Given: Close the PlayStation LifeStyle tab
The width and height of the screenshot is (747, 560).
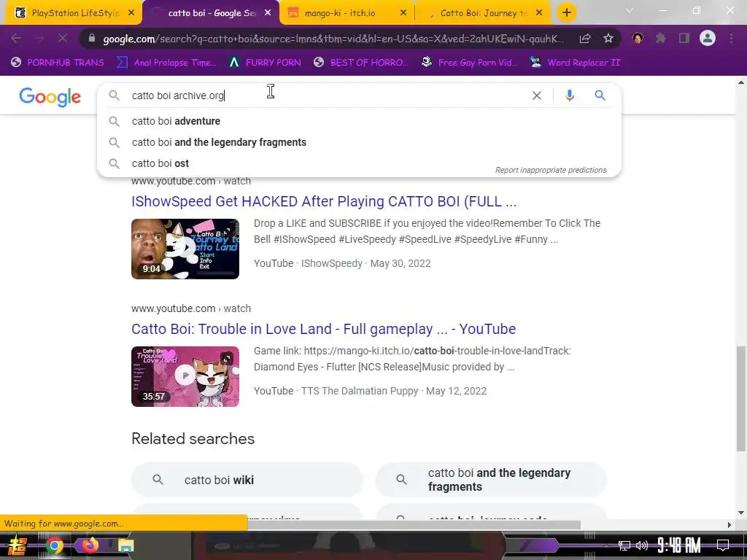Looking at the screenshot, I should tap(131, 13).
